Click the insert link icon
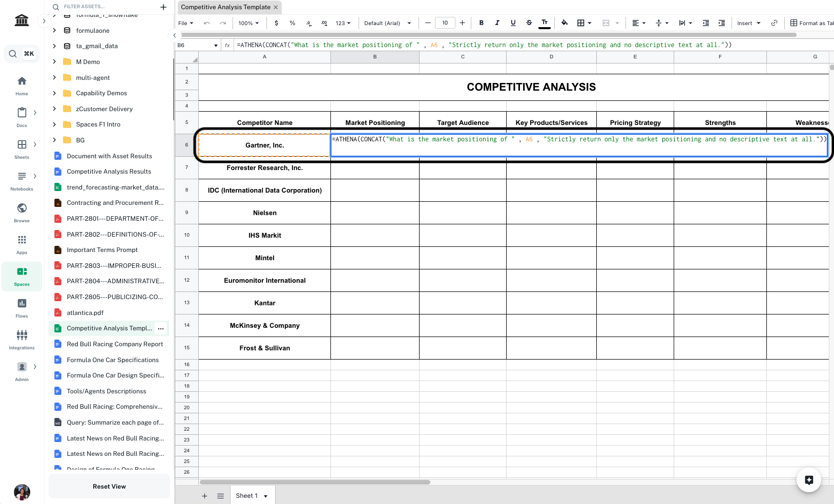 (x=774, y=23)
